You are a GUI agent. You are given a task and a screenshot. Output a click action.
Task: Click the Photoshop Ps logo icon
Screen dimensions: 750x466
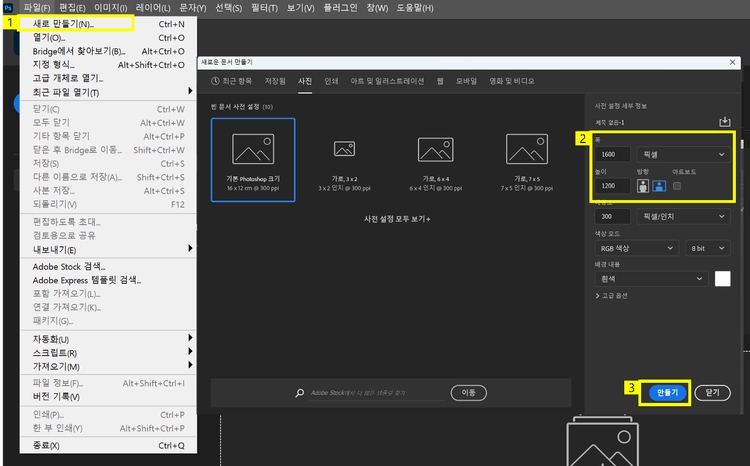[8, 8]
